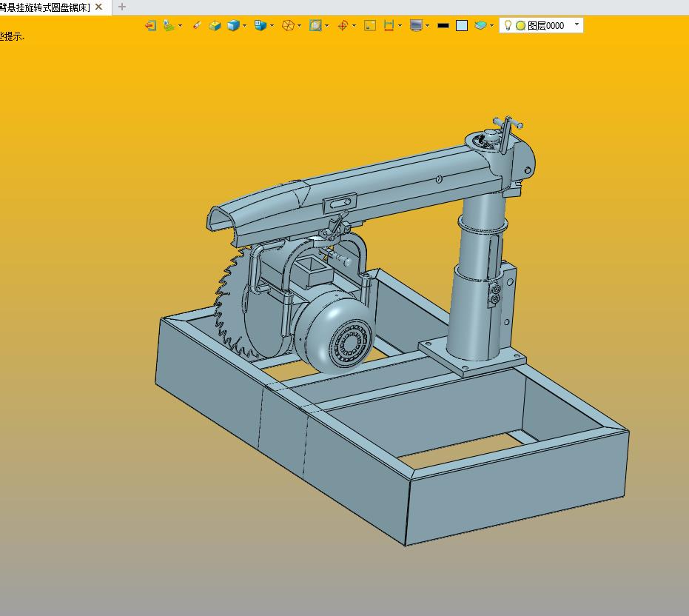
Task: Click the zoom-window section icon
Action: pos(315,25)
